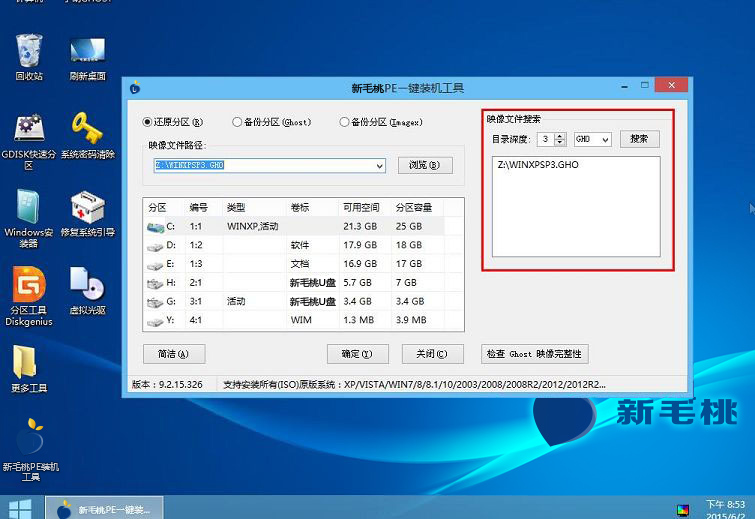
Task: Click the 5.7 GB free space cell
Action: [357, 283]
